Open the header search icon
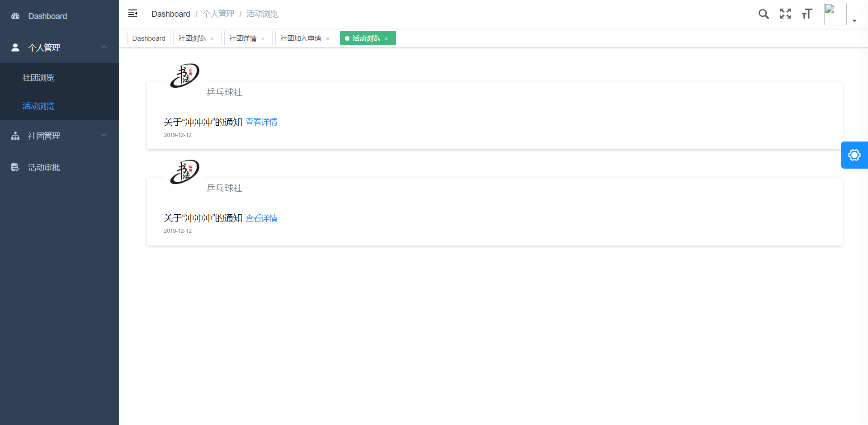 coord(764,14)
